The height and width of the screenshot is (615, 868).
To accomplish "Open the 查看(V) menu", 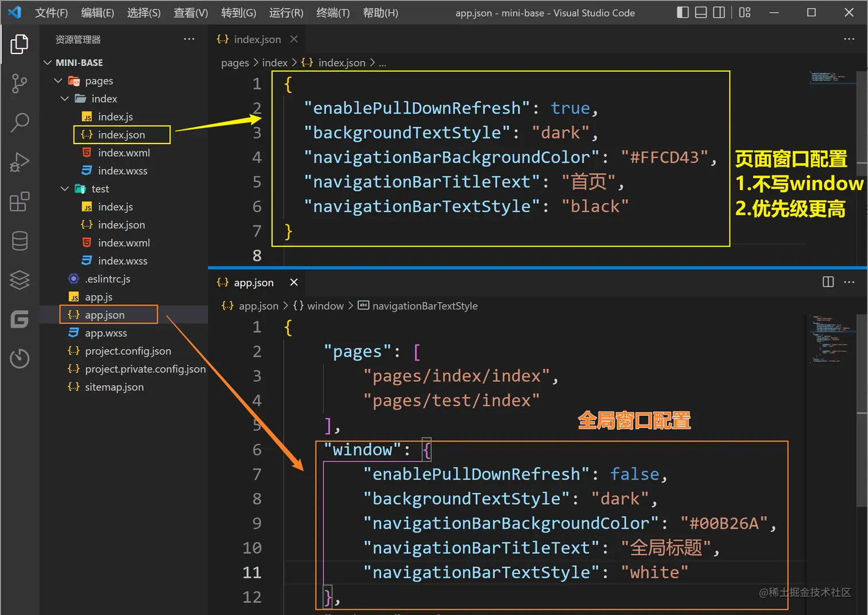I will [x=191, y=13].
